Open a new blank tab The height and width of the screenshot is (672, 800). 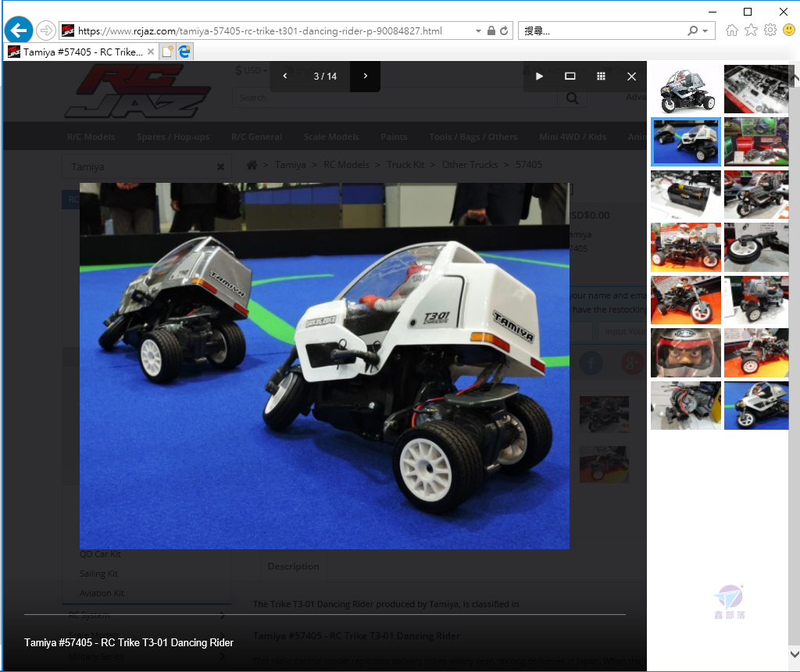point(167,52)
